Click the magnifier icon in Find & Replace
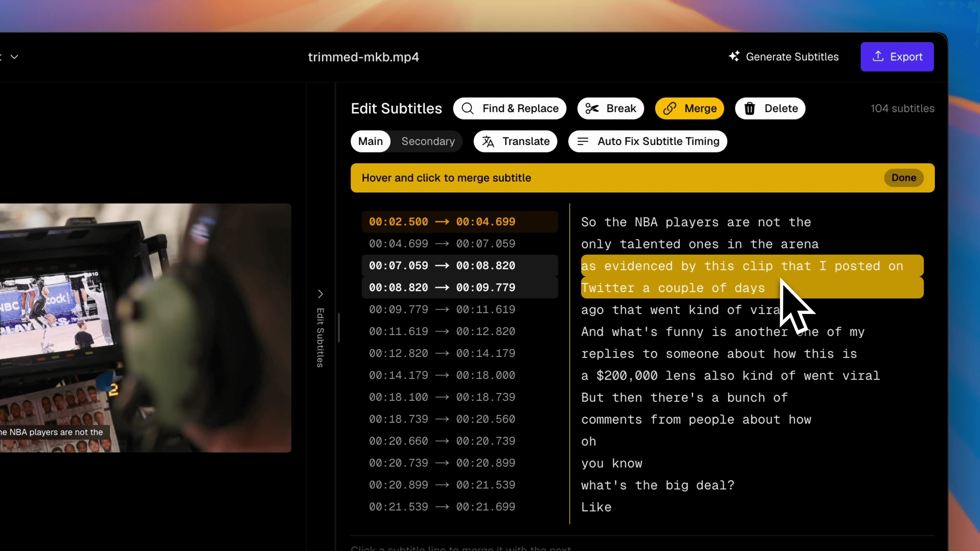Viewport: 980px width, 551px height. [x=467, y=108]
